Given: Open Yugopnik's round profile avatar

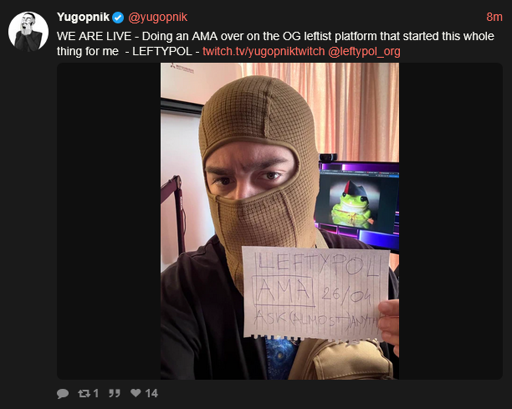Looking at the screenshot, I should pos(28,31).
